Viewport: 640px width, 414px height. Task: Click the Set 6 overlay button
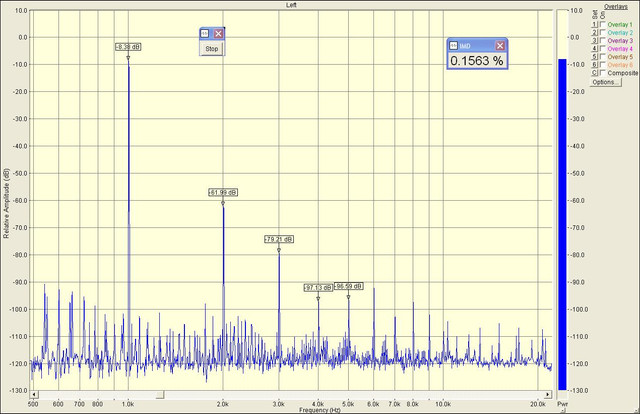point(595,65)
